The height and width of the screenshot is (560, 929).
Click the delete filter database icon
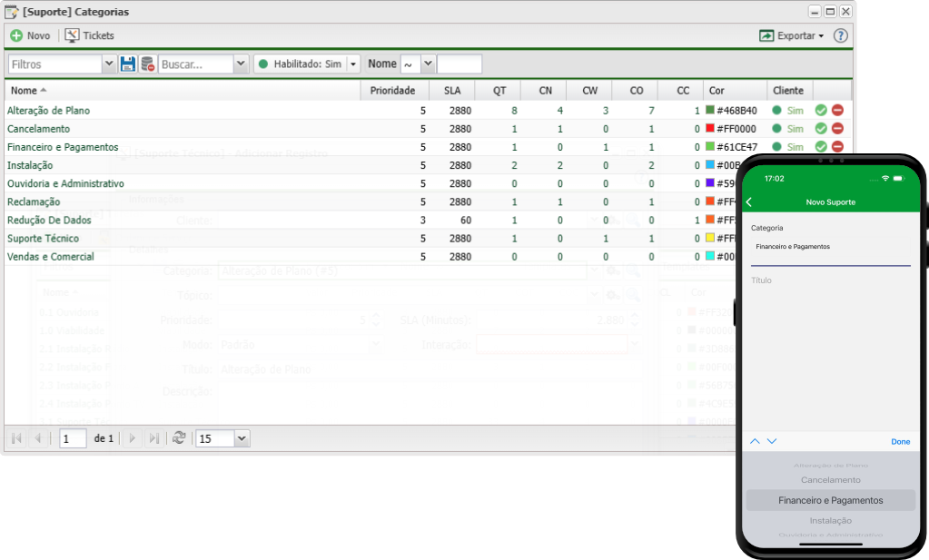[x=147, y=64]
